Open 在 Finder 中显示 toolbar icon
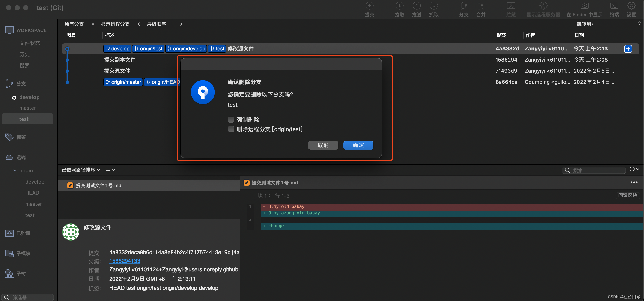The image size is (644, 301). tap(584, 6)
